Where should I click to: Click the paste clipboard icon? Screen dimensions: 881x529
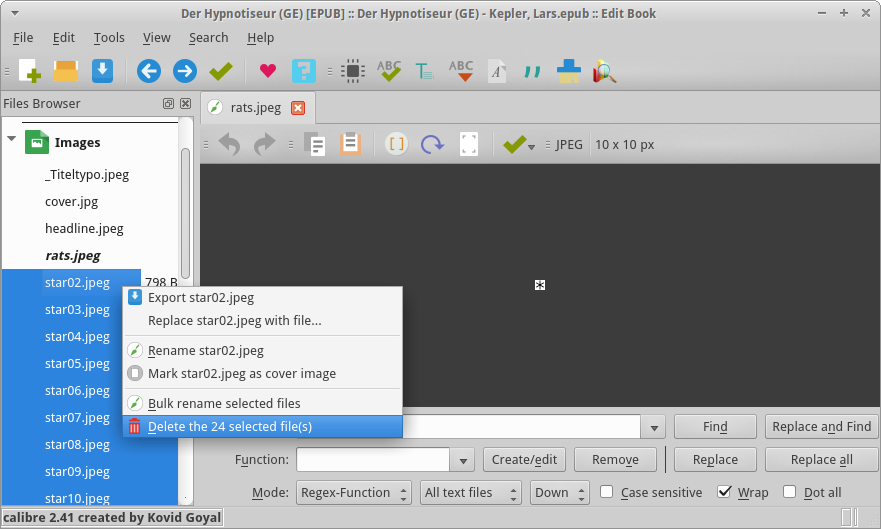[x=350, y=144]
